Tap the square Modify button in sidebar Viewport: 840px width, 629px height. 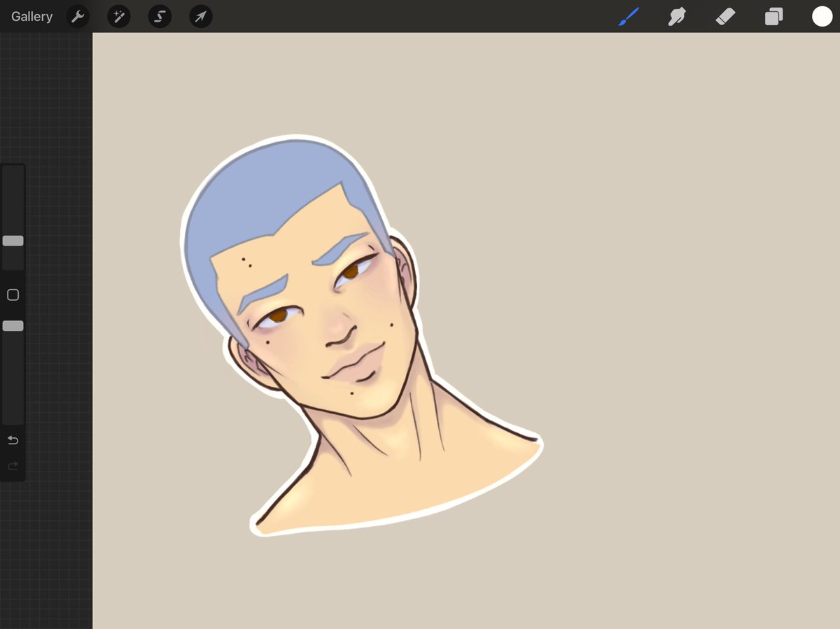[13, 295]
